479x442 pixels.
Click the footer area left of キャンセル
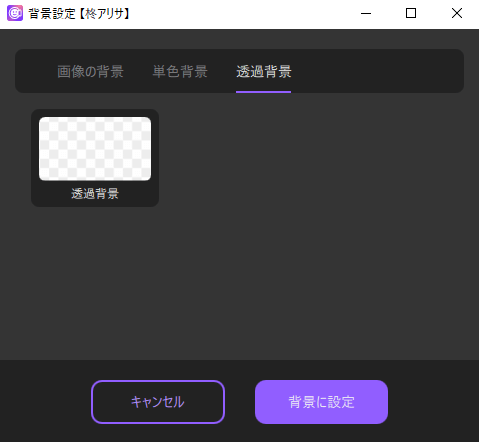45,402
